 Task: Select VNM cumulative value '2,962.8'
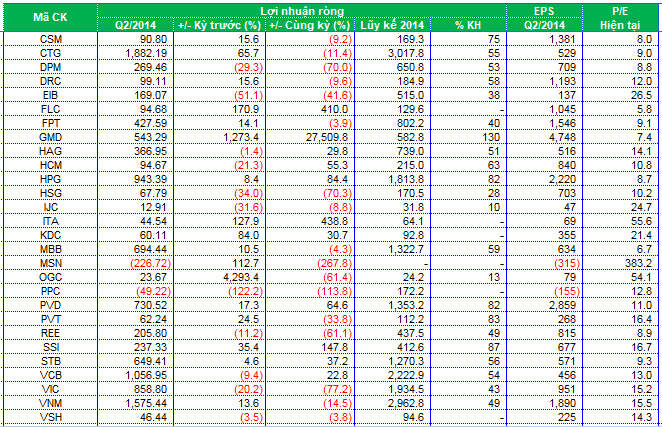406,403
